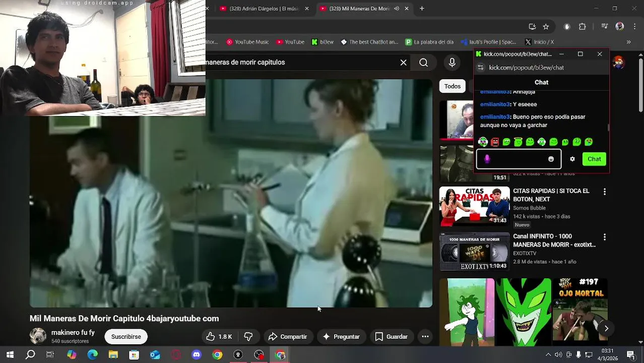This screenshot has width=644, height=363.
Task: Dislike the Mil Maneras video
Action: coord(248,337)
